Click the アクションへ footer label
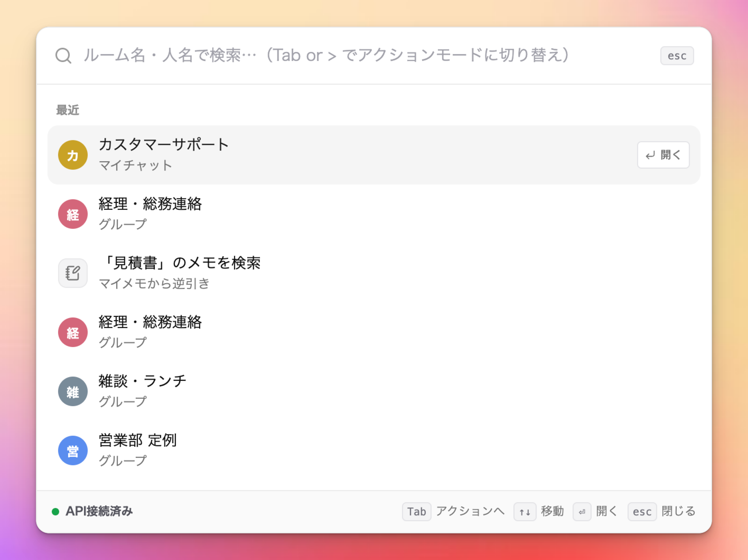Image resolution: width=748 pixels, height=560 pixels. [x=470, y=511]
